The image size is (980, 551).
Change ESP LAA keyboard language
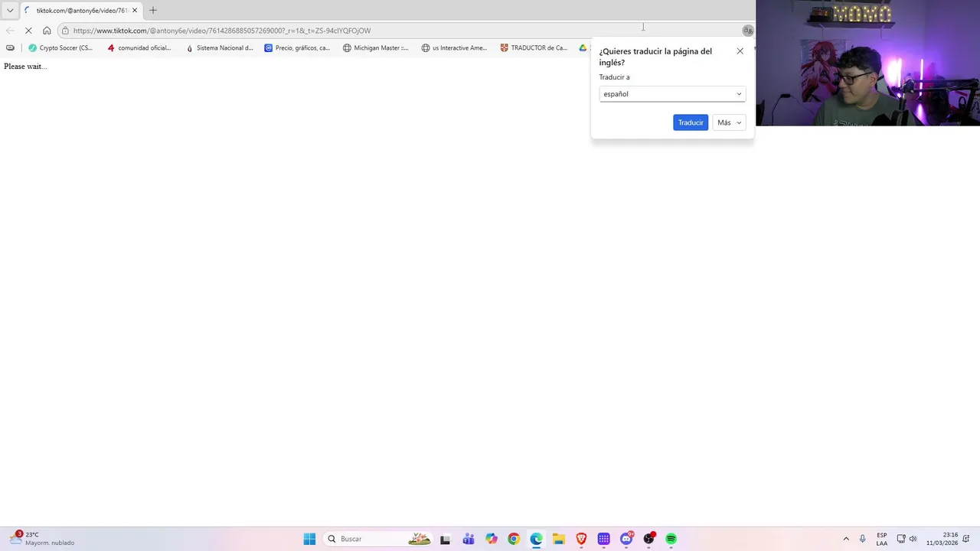point(882,539)
